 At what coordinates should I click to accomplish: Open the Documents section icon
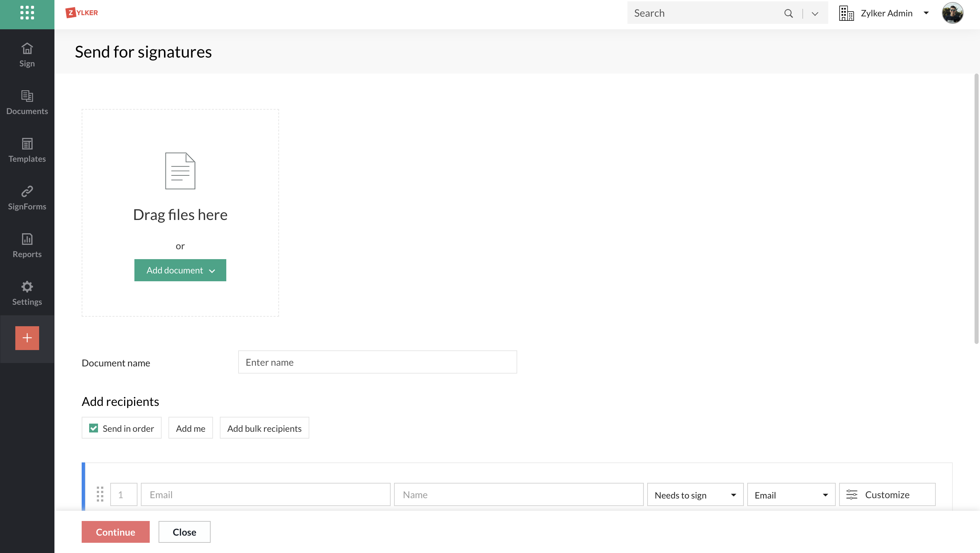pyautogui.click(x=27, y=96)
